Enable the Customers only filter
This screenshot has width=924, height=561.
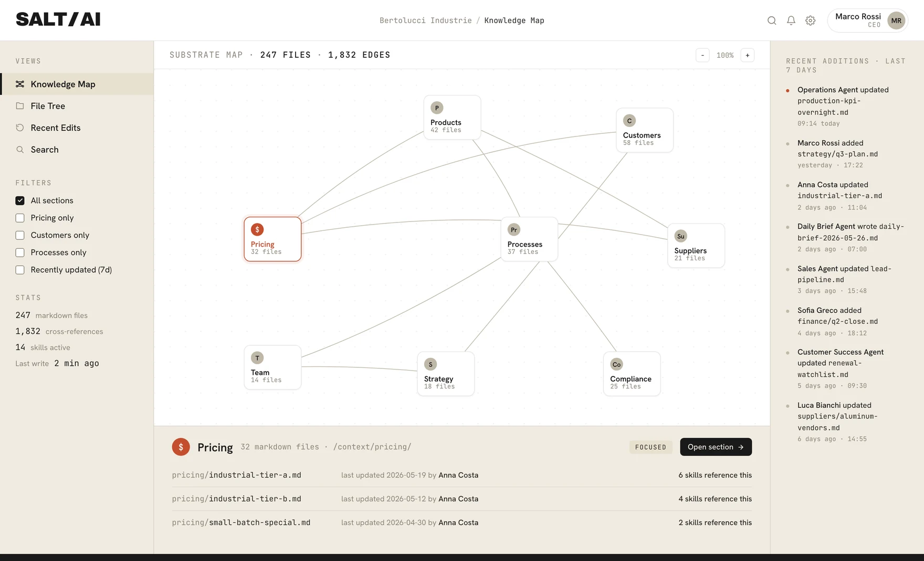20,235
